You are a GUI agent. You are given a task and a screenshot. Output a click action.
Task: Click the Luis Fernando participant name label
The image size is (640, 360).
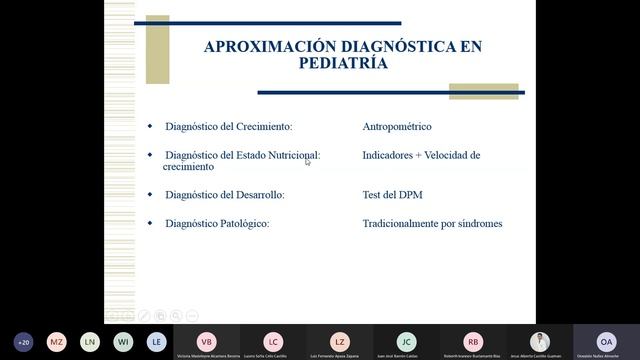coord(334,356)
